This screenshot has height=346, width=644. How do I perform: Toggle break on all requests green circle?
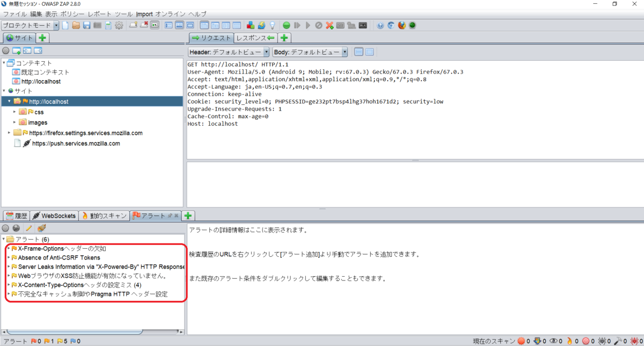coord(286,25)
